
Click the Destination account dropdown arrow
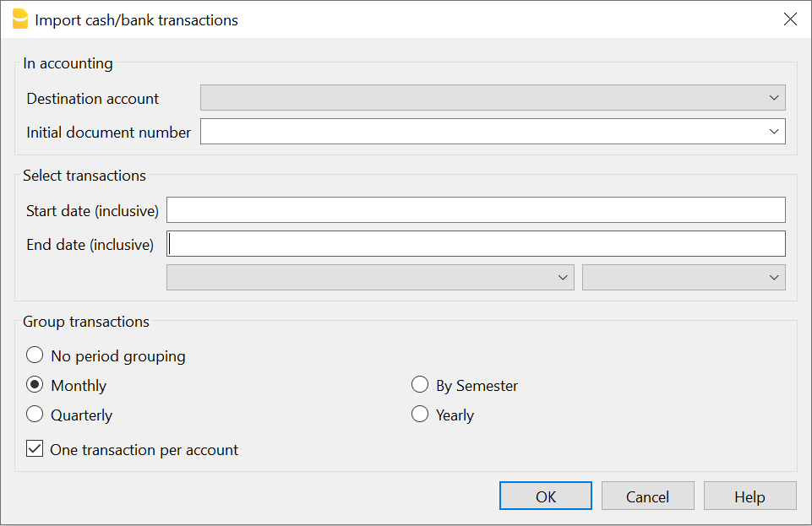773,97
